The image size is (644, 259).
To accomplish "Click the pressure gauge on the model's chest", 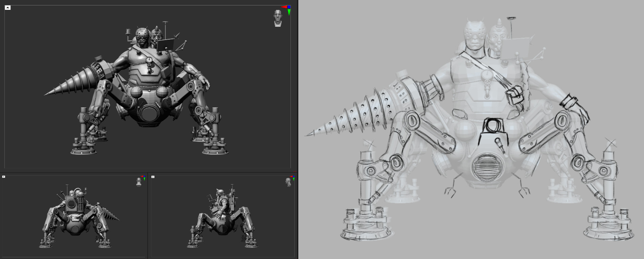I will point(149,60).
